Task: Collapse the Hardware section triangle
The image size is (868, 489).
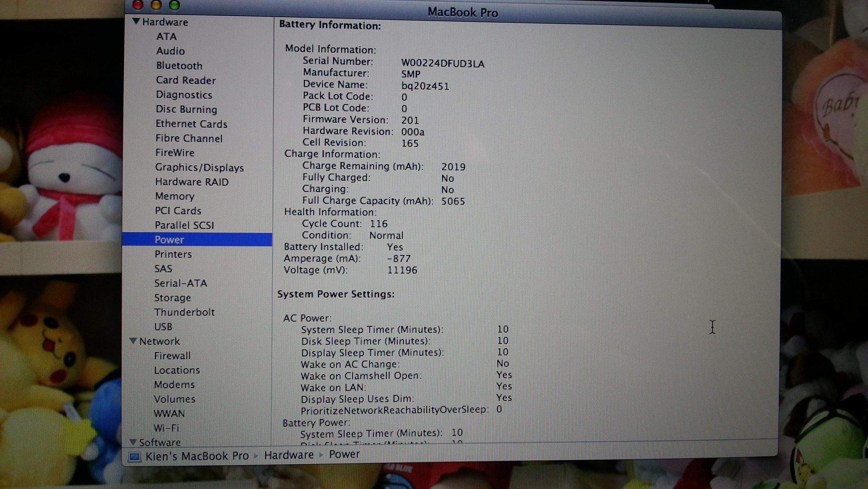Action: 136,21
